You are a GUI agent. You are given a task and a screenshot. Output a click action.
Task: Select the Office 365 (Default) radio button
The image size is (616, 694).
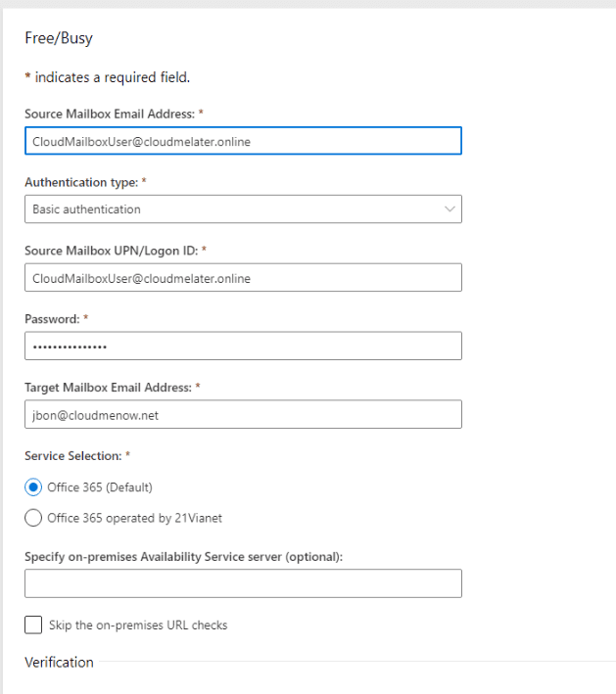(34, 487)
